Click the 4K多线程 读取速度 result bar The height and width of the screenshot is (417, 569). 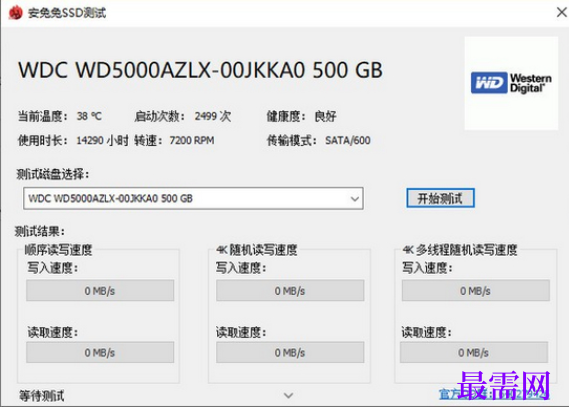coord(474,352)
